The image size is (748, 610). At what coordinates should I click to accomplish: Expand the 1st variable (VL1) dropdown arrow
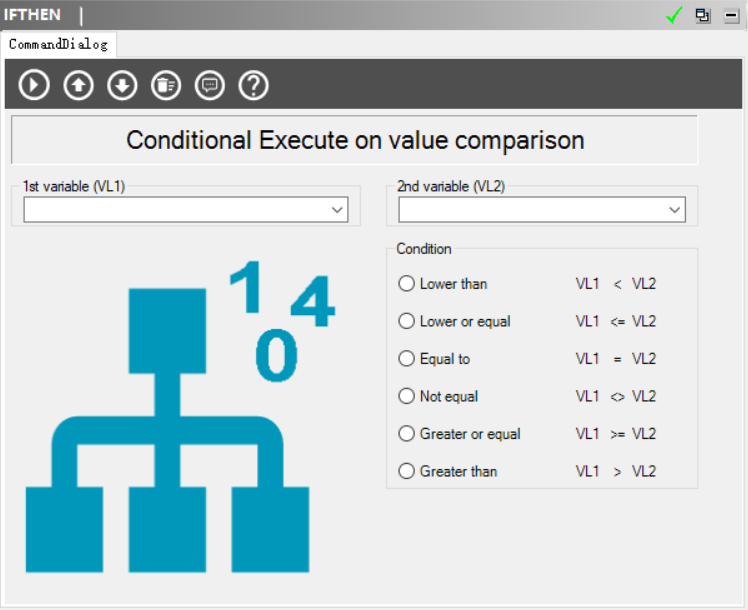point(337,210)
